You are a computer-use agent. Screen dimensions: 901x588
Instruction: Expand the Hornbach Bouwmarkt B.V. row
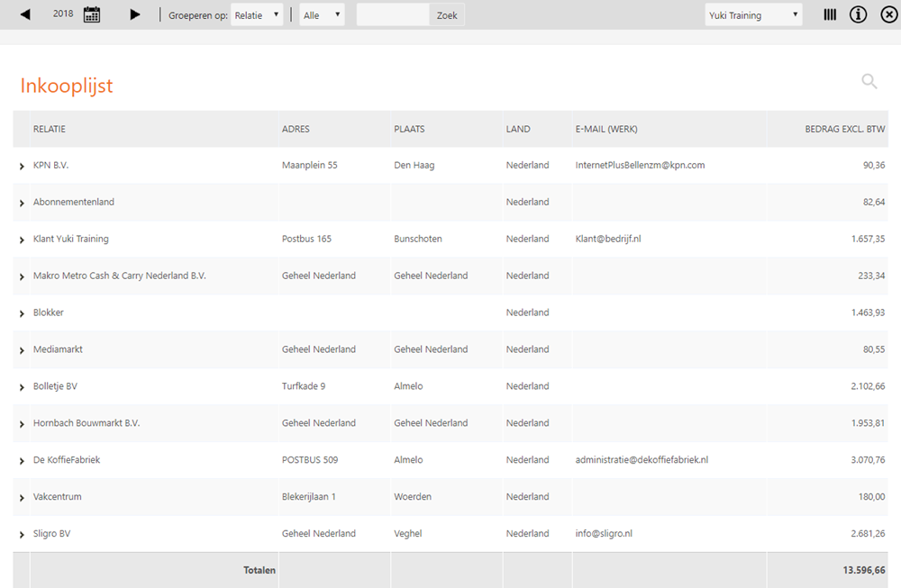[22, 424]
